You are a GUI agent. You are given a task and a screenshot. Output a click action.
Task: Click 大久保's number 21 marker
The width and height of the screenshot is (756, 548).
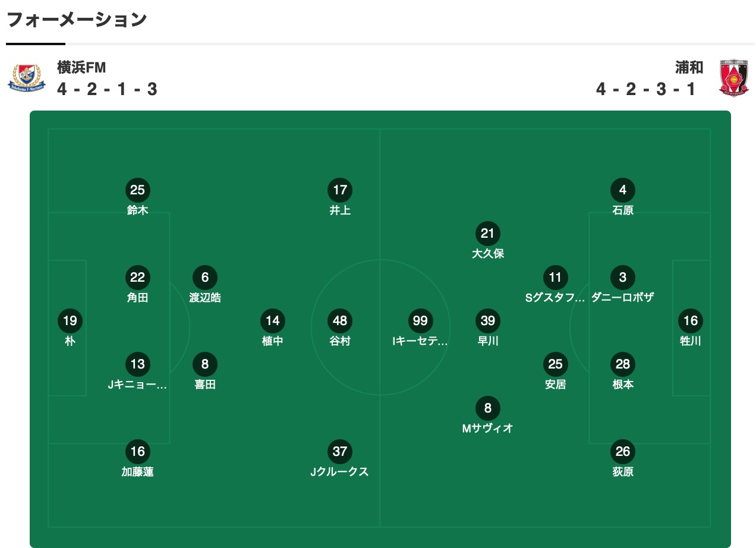tap(487, 234)
